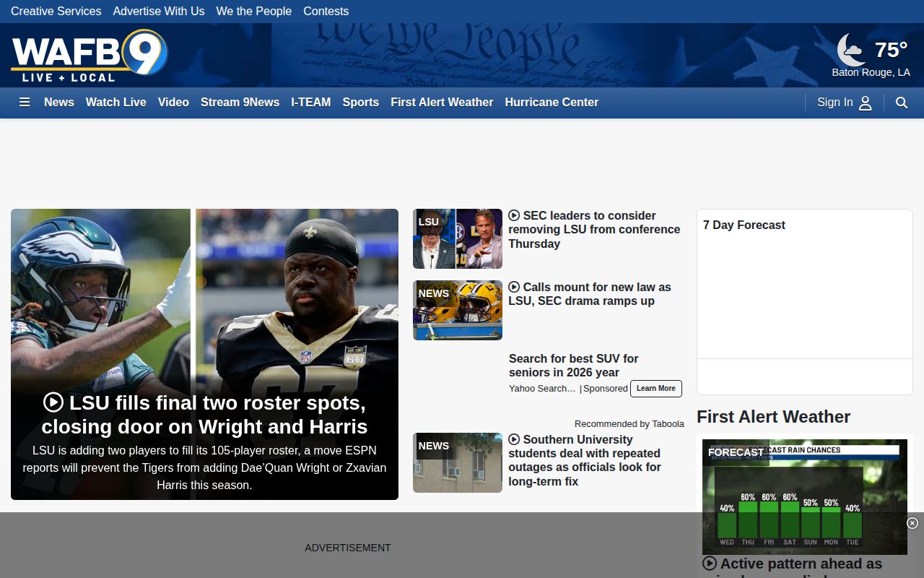The image size is (924, 578).
Task: Click play icon beside Southern University headline
Action: pos(514,439)
